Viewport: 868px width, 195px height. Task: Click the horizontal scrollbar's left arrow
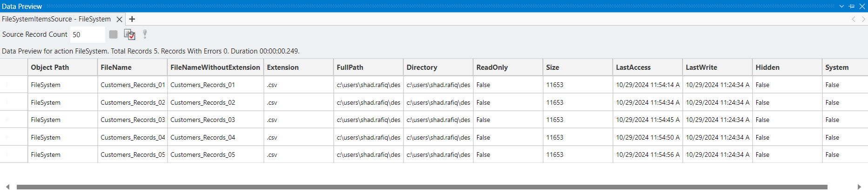coord(7,187)
